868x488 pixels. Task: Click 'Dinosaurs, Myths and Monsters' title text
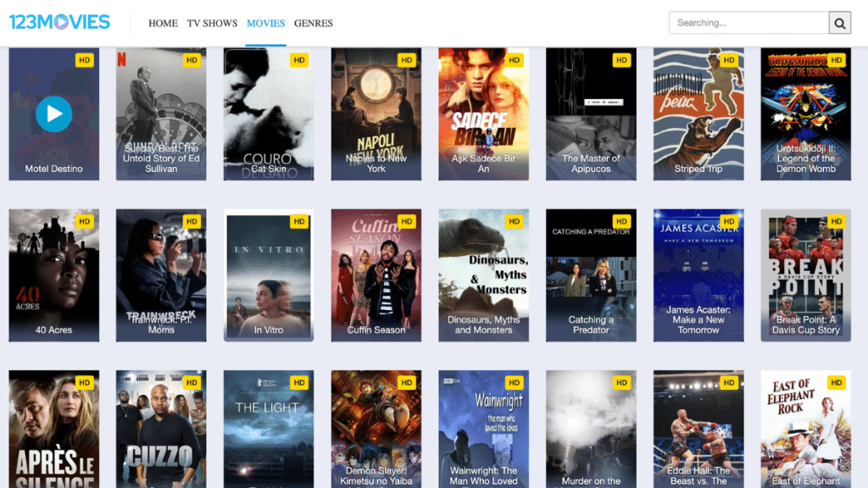click(483, 324)
